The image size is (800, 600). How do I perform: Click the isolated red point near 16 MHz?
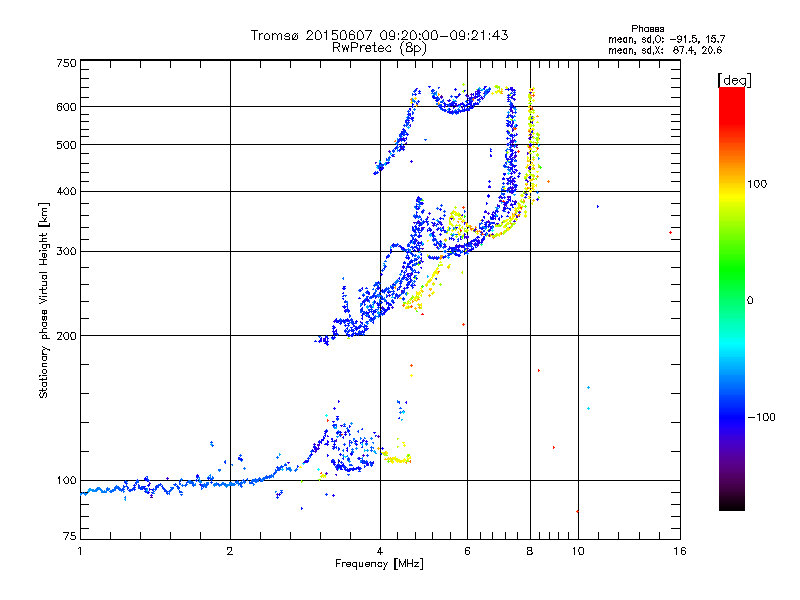point(670,232)
